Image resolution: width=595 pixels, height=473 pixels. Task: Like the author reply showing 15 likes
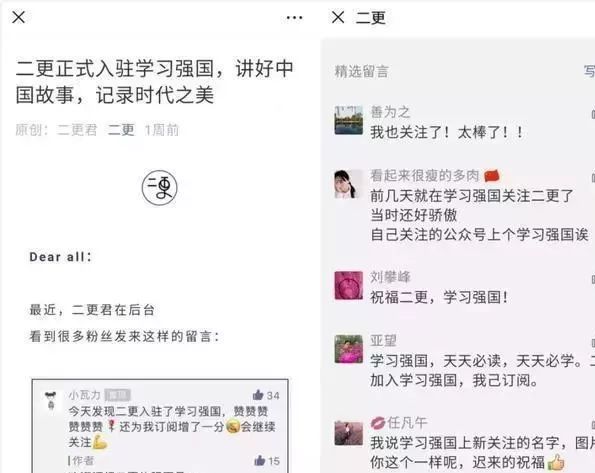(x=267, y=461)
